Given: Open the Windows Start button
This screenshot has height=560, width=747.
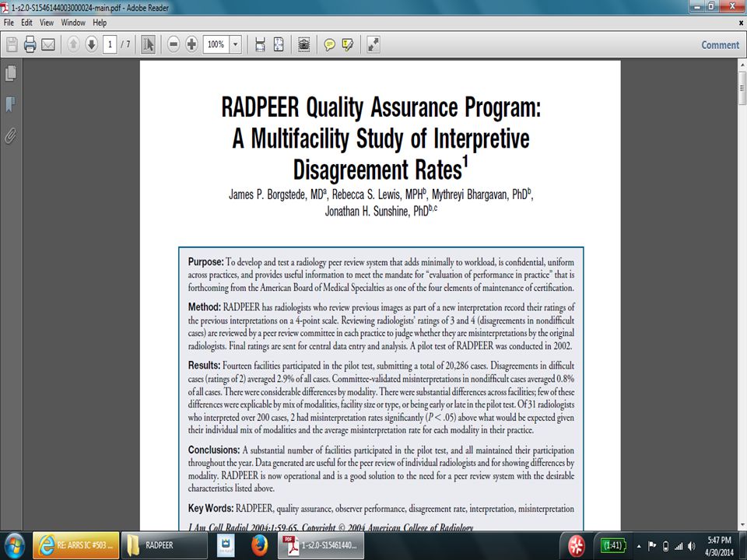Looking at the screenshot, I should click(14, 546).
